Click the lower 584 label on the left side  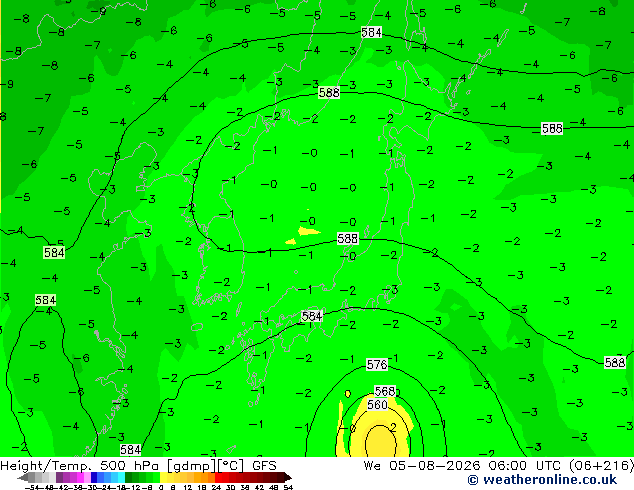pyautogui.click(x=45, y=300)
